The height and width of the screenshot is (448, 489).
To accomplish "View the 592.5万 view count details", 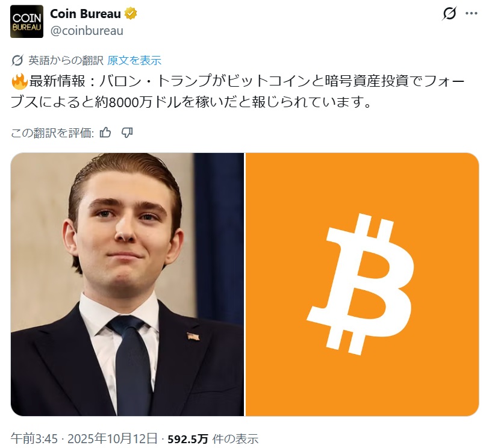I will (x=188, y=440).
